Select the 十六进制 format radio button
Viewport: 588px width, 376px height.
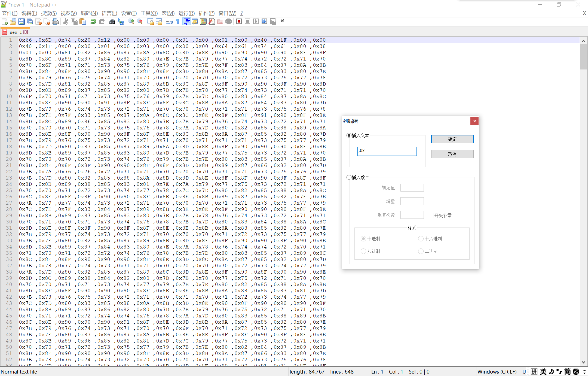click(421, 239)
